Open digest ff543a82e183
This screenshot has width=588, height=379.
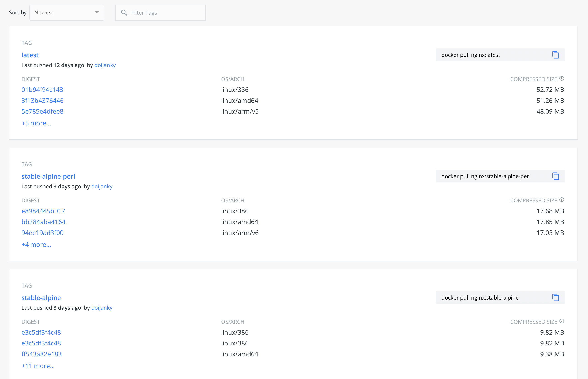[x=42, y=354]
